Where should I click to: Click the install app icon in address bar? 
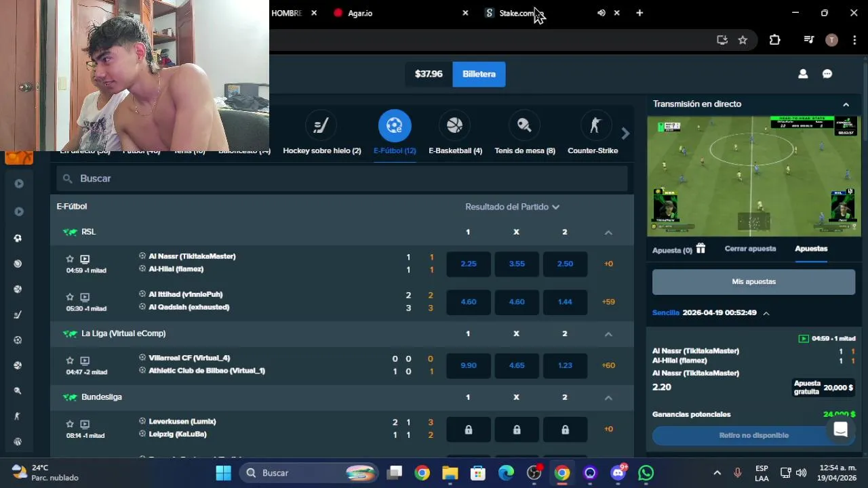pos(722,40)
